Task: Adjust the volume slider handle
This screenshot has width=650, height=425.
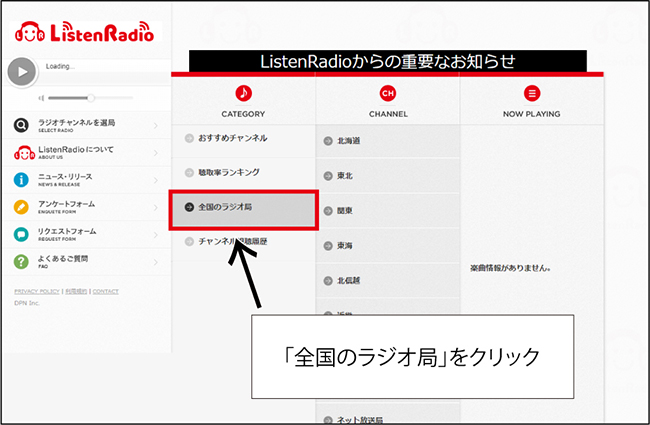Action: point(91,98)
